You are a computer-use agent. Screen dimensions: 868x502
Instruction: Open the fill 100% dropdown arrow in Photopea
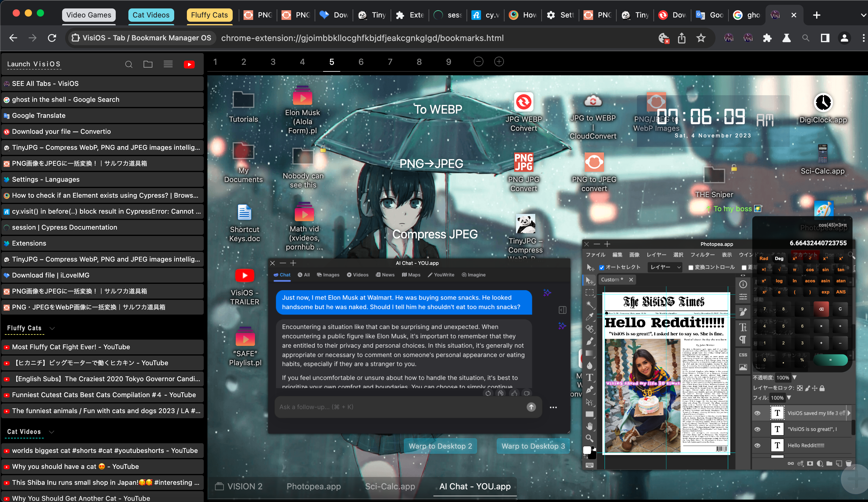coord(789,397)
